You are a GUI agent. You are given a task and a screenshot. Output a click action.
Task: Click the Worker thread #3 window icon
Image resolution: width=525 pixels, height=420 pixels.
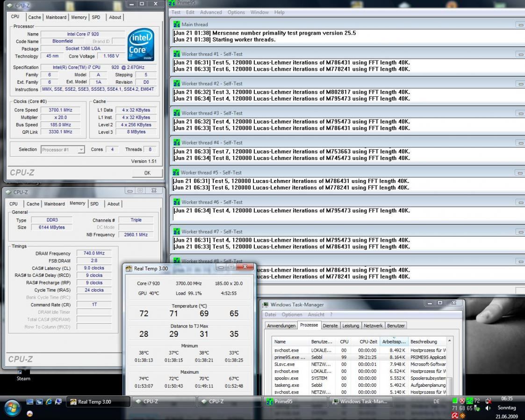[x=176, y=113]
